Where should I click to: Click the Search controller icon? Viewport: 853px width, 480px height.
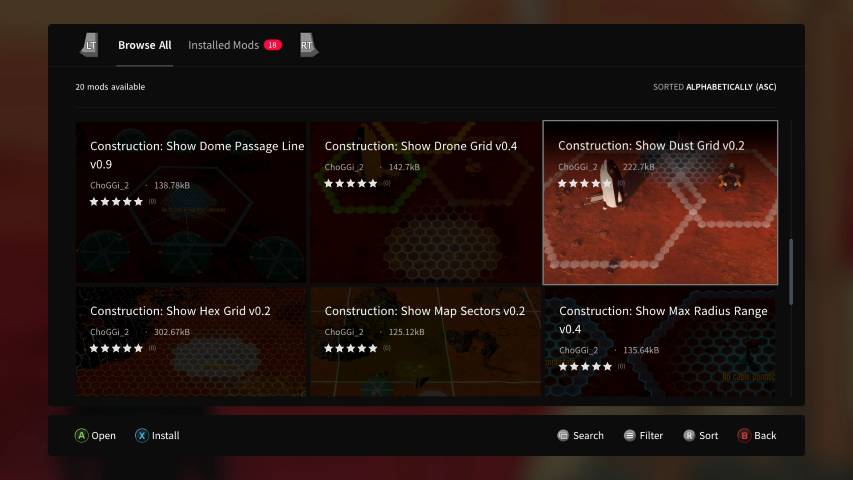563,436
